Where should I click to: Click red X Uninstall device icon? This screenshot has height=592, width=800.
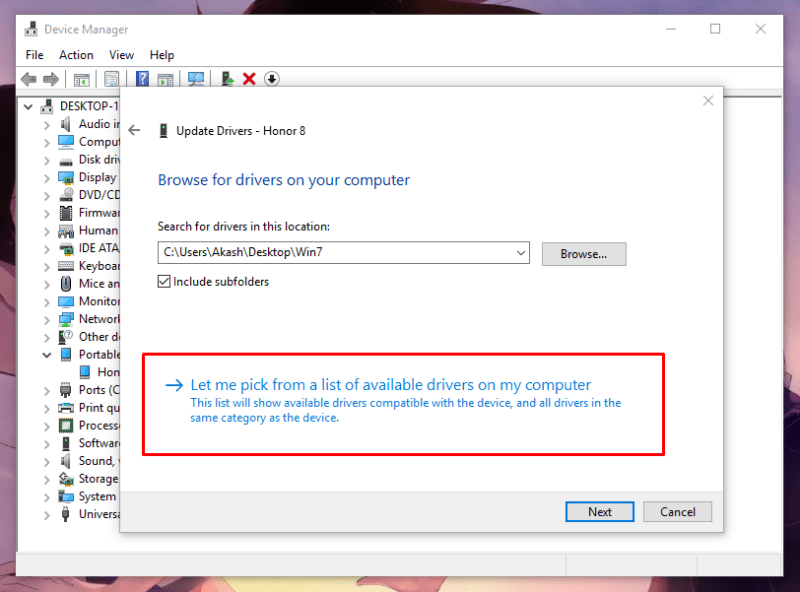[249, 79]
